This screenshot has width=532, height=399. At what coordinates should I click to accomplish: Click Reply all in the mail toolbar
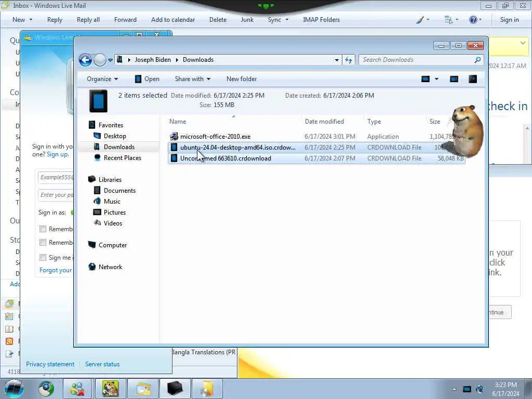[88, 20]
